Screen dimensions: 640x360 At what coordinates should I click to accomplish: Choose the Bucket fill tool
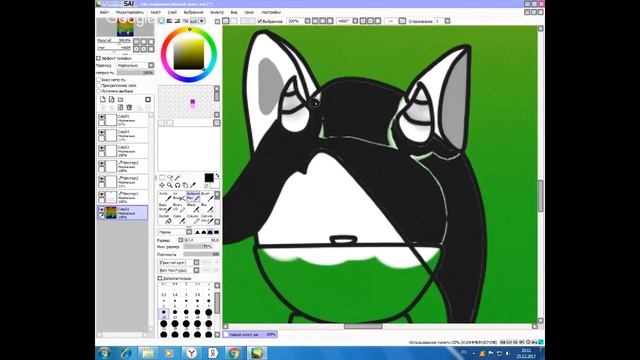point(164,219)
